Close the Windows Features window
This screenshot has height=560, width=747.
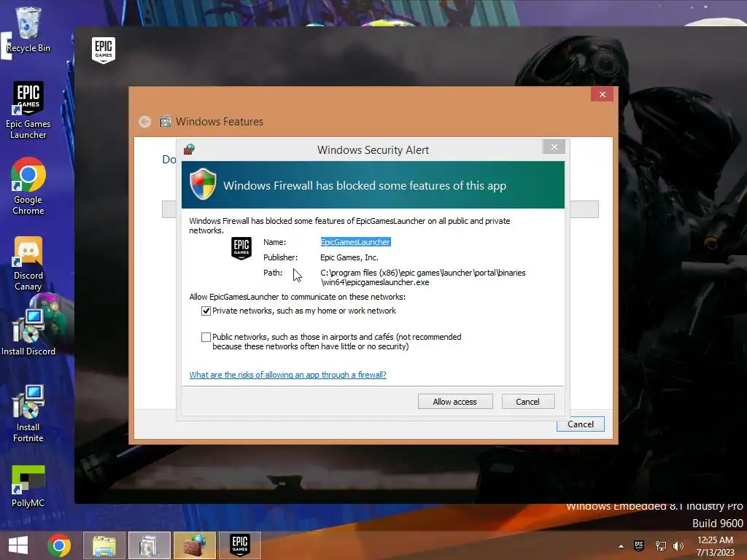(x=603, y=94)
